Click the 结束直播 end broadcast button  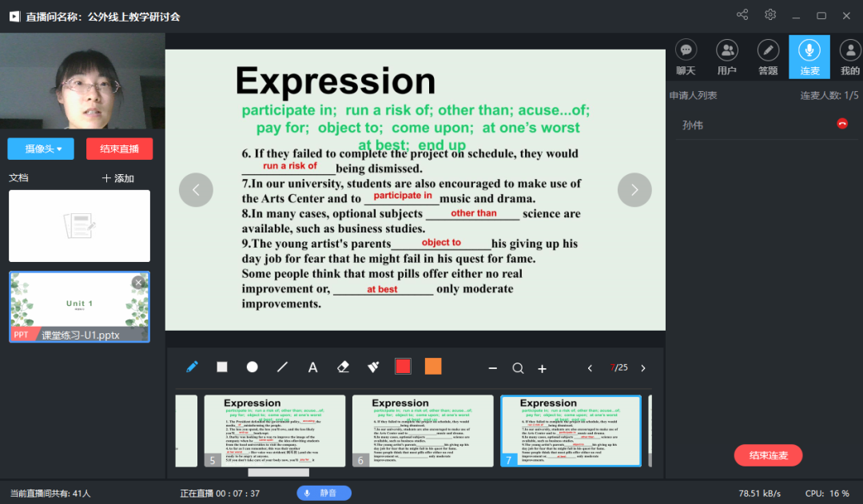pyautogui.click(x=119, y=149)
